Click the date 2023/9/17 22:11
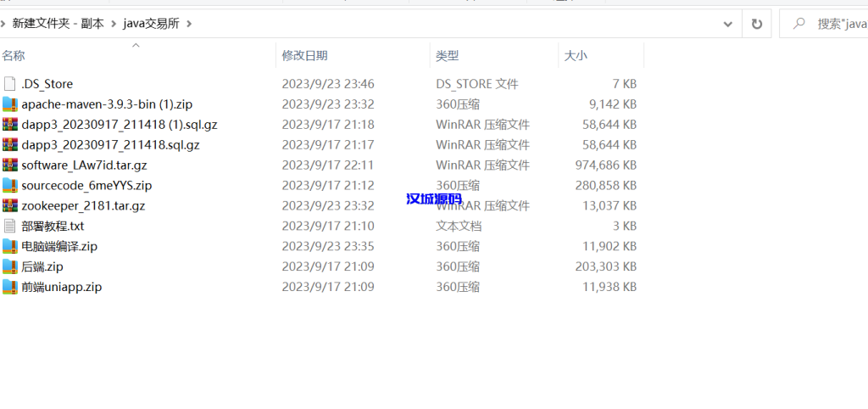The height and width of the screenshot is (409, 868). tap(328, 165)
